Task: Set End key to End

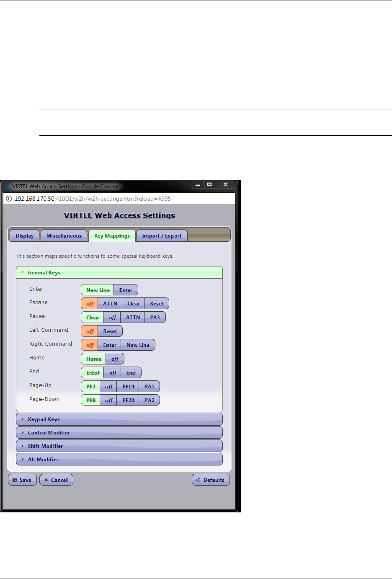Action: 131,373
